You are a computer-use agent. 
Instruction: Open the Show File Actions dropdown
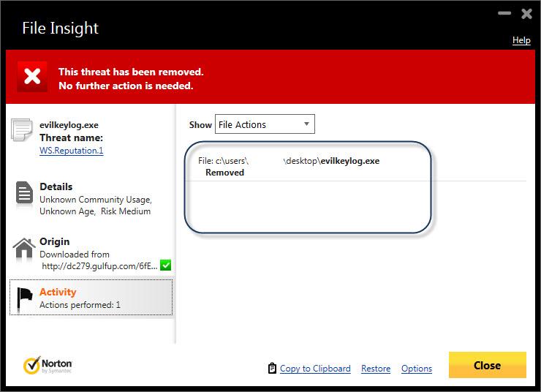pos(265,124)
